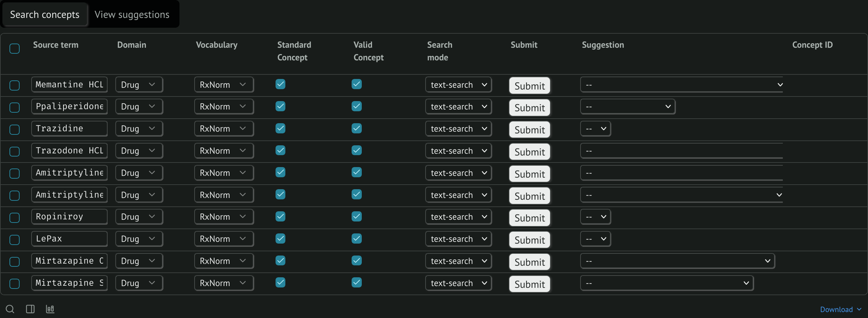Open the Domain dropdown for Trazodone HCL

coord(139,151)
